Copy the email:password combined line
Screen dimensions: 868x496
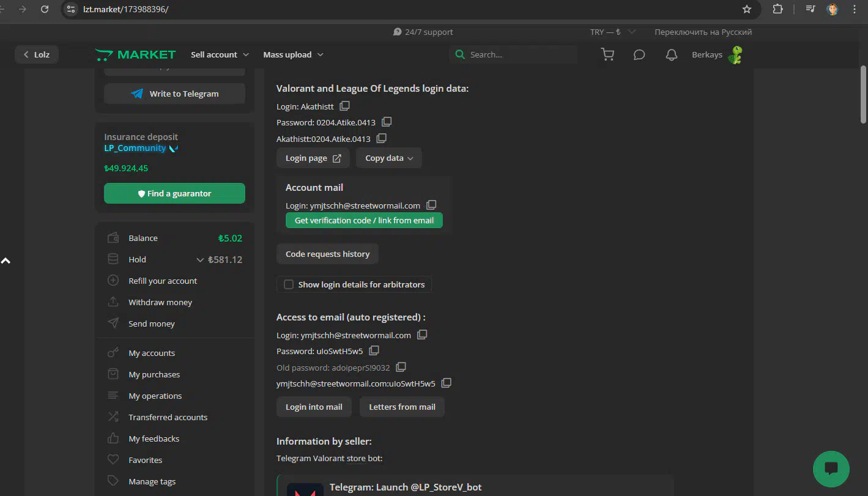coord(447,383)
